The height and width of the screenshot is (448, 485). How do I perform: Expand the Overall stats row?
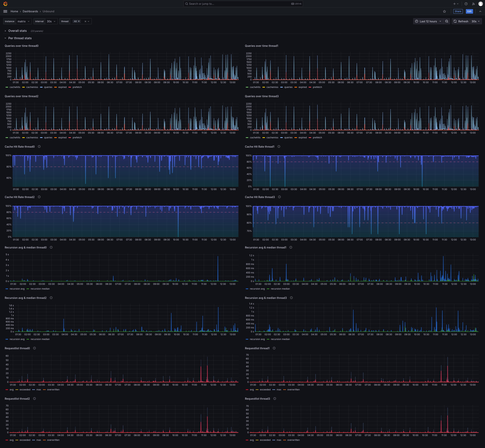[17, 31]
